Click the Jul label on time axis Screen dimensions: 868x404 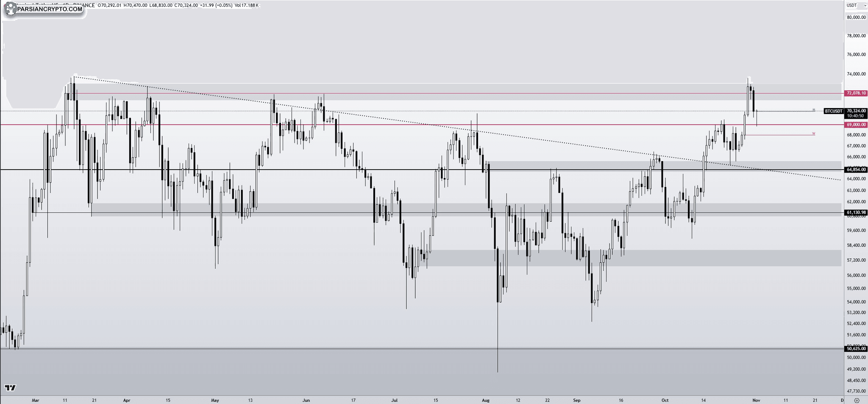tap(395, 400)
